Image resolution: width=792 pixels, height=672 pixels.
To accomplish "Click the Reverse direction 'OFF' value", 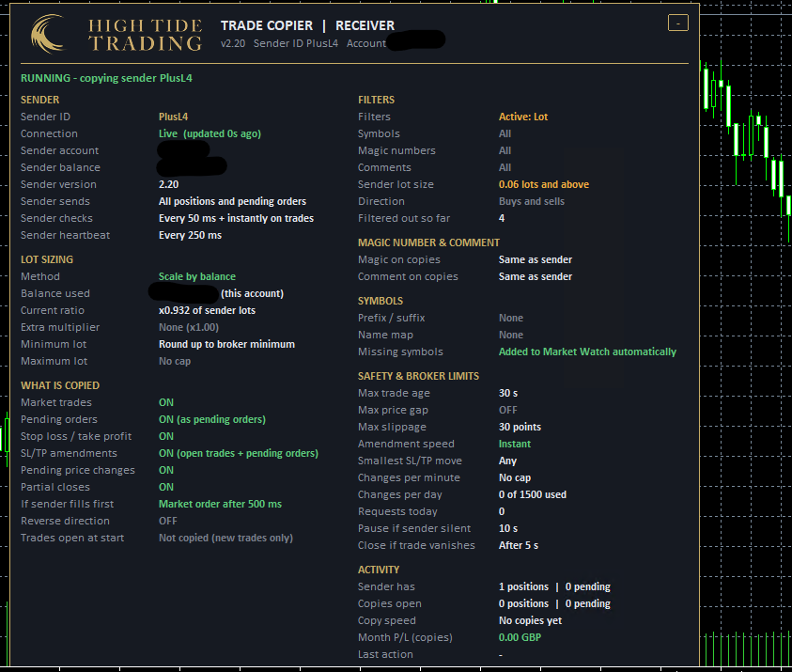I will pos(167,521).
